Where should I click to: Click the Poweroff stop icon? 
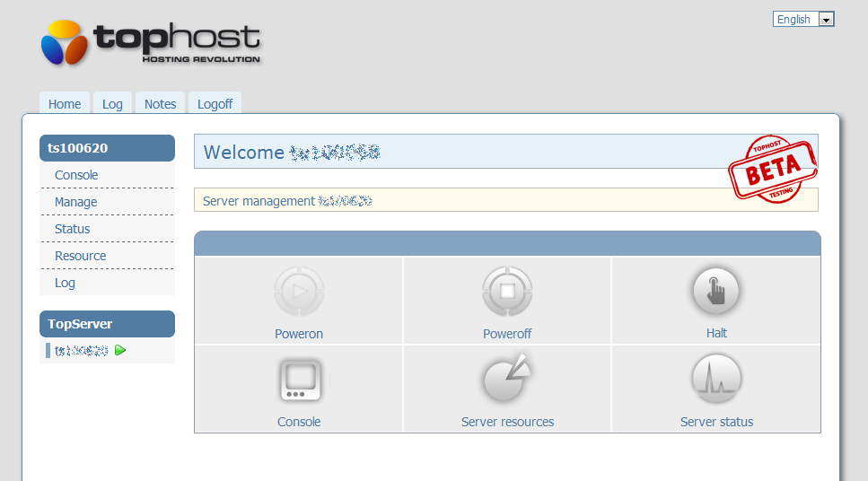pos(507,292)
